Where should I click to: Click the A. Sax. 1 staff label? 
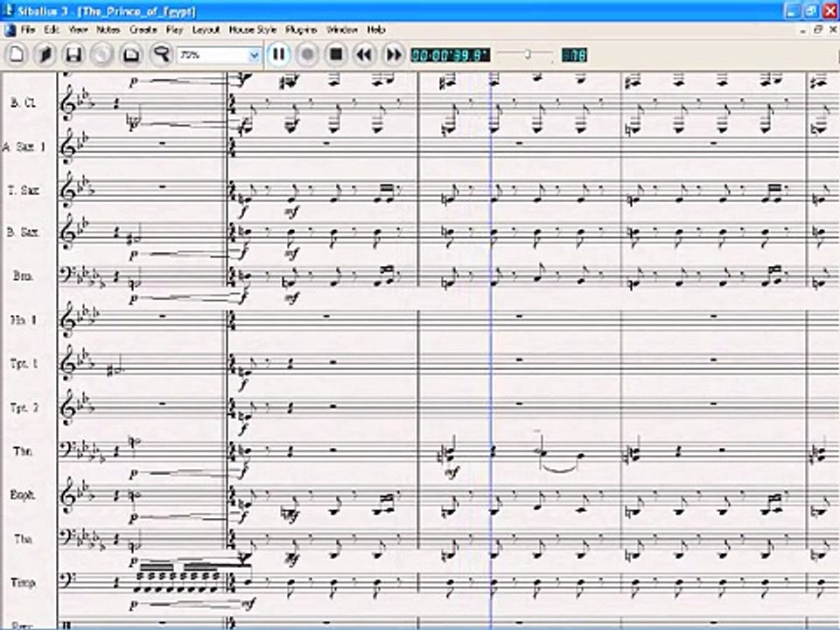click(x=24, y=146)
